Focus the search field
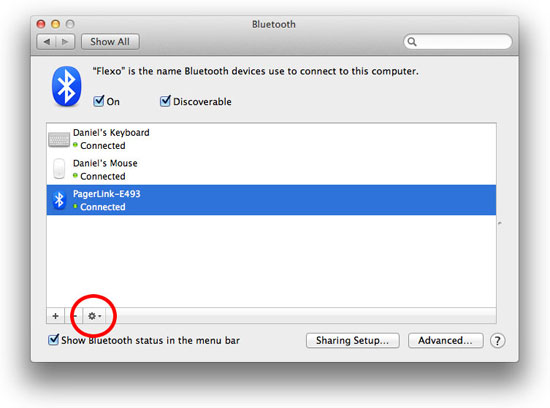Screen dimensions: 550x408 [458, 42]
